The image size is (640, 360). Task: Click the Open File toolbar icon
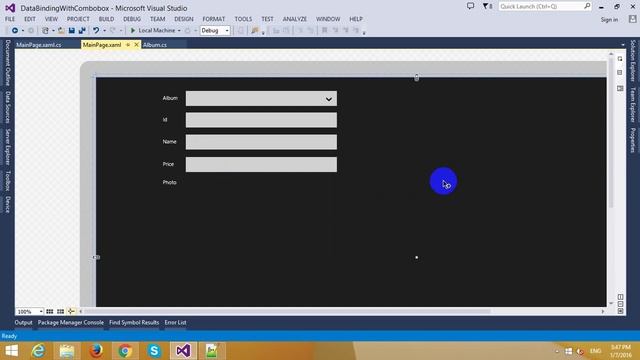click(x=61, y=31)
